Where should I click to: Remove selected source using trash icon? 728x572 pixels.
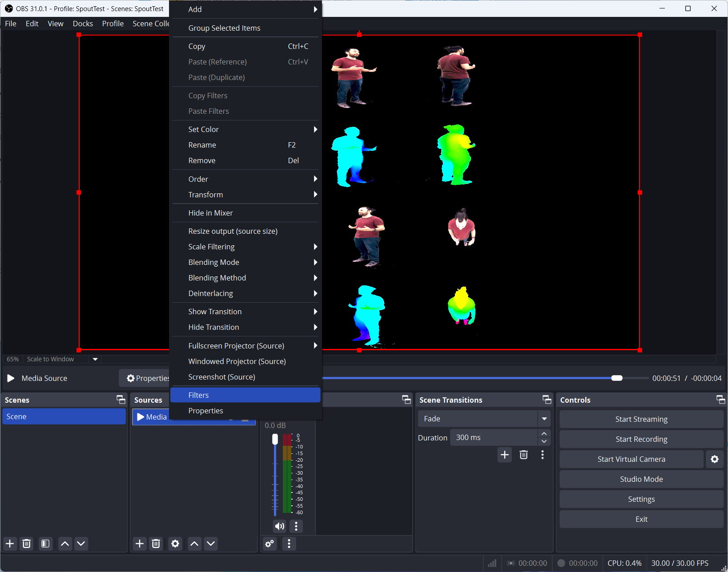156,544
